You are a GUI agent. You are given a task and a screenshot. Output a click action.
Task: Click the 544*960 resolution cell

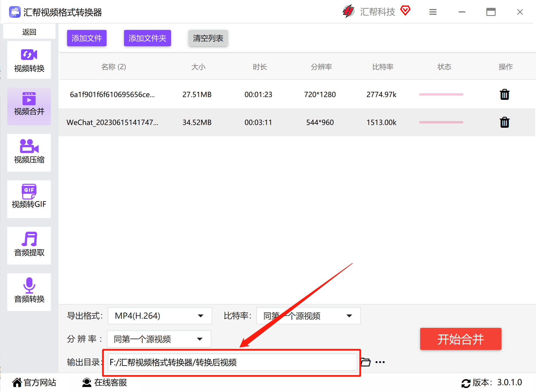coord(320,122)
